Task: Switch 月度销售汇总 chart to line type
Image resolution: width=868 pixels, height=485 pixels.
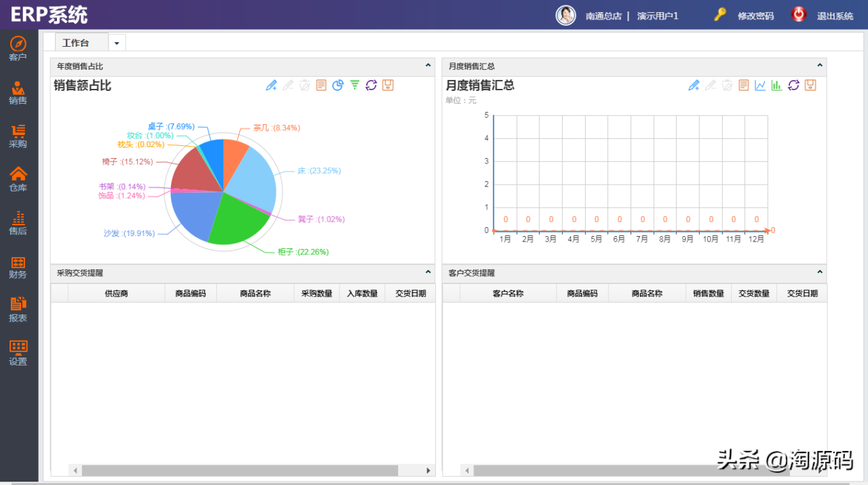Action: pyautogui.click(x=760, y=85)
